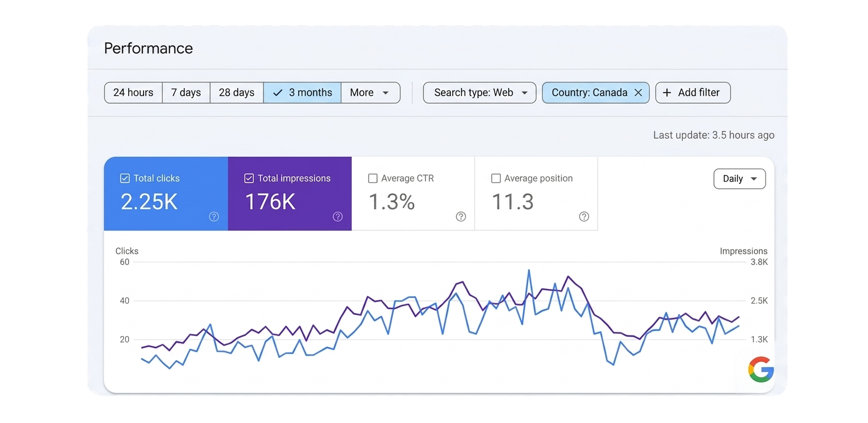The width and height of the screenshot is (868, 423).
Task: Click help icon on Total impressions card
Action: click(x=338, y=217)
